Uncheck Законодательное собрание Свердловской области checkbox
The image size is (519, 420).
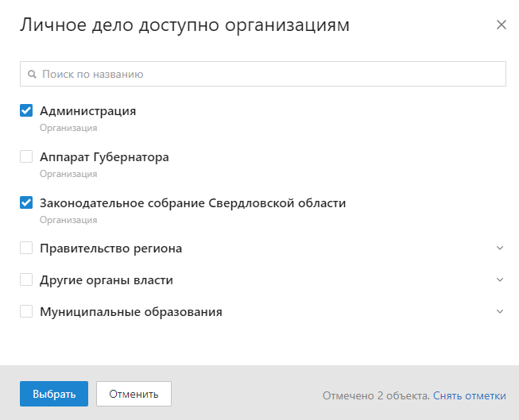pyautogui.click(x=26, y=202)
